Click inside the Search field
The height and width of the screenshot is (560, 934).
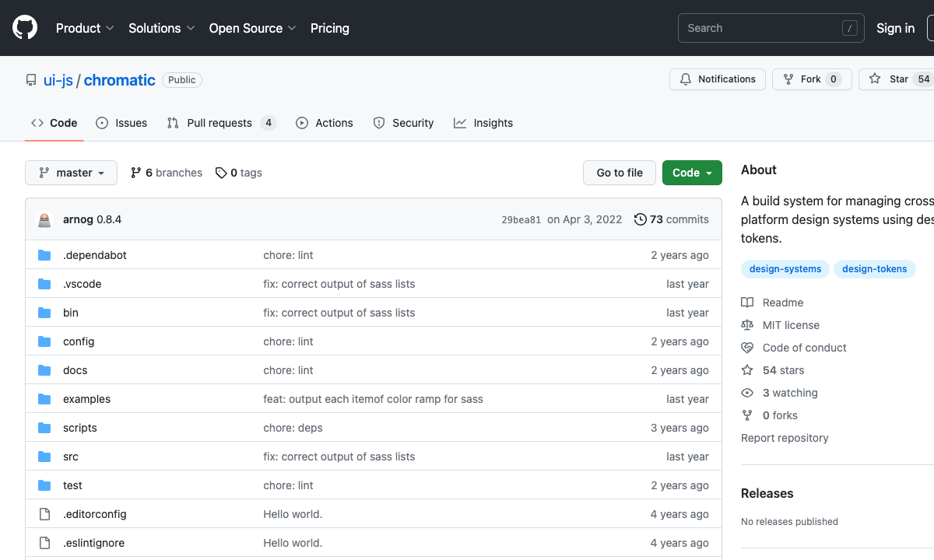pos(759,28)
